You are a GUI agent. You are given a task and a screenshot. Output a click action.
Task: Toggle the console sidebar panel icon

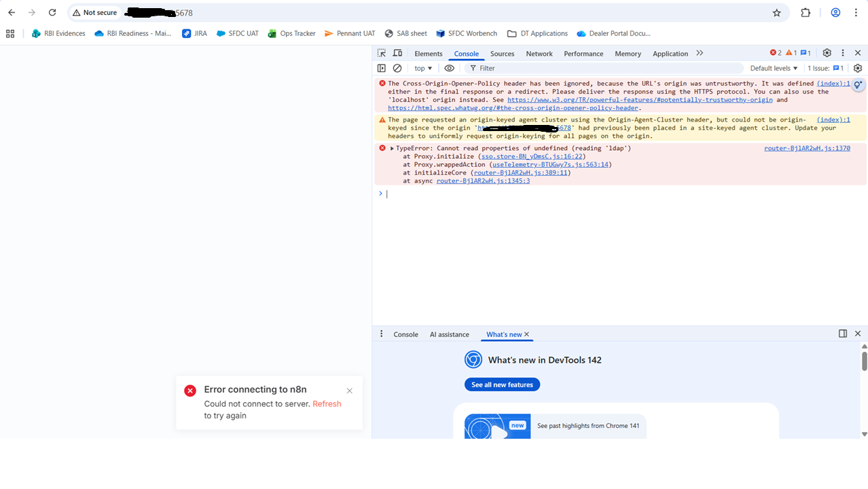382,68
